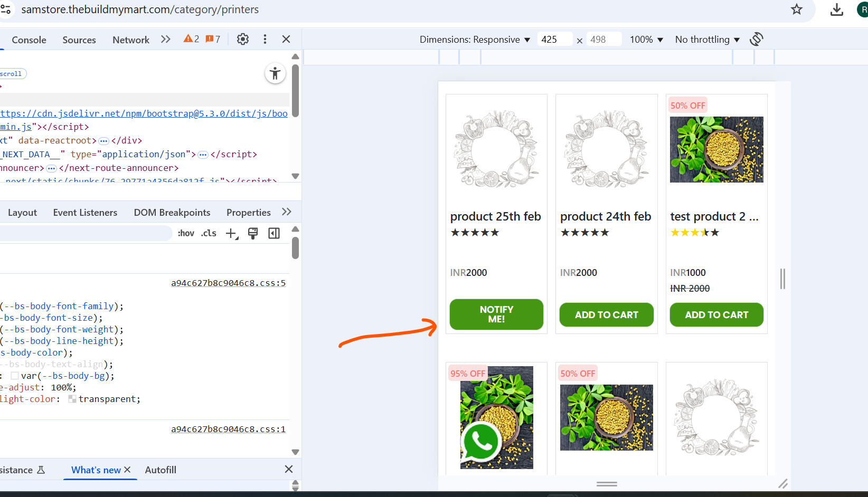Show more styles pane tabs
Viewport: 868px width, 497px height.
[x=287, y=212]
